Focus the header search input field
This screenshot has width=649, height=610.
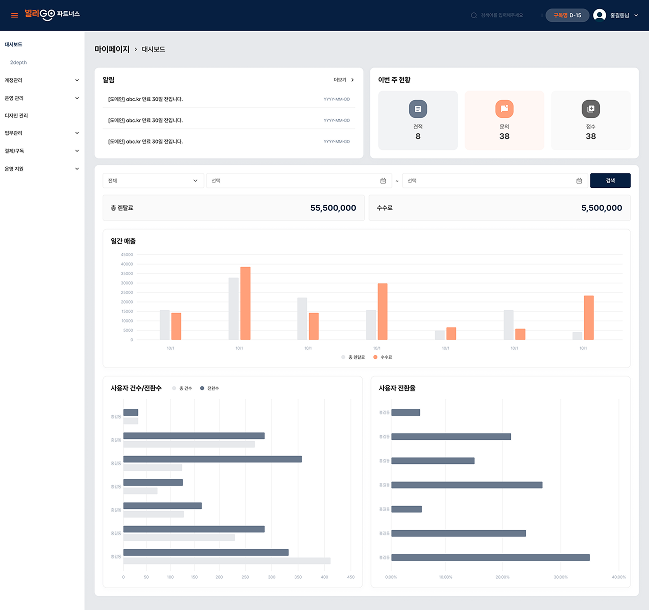pos(502,15)
